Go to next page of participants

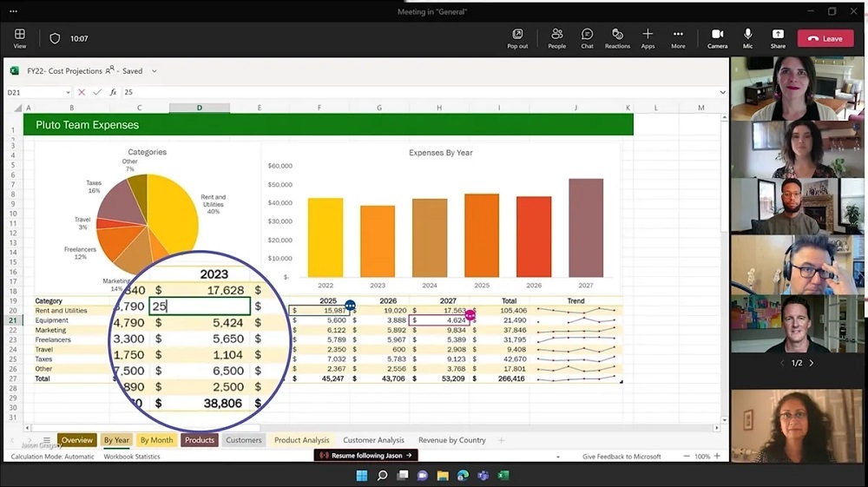812,363
